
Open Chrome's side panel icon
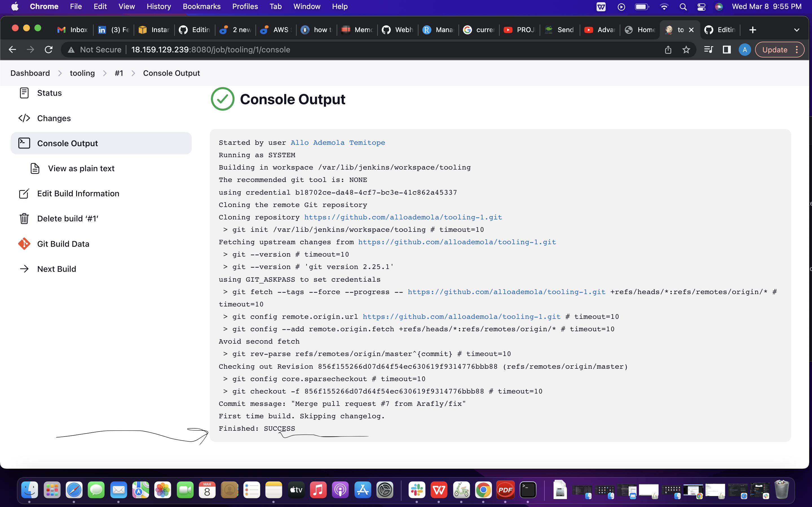(x=727, y=50)
